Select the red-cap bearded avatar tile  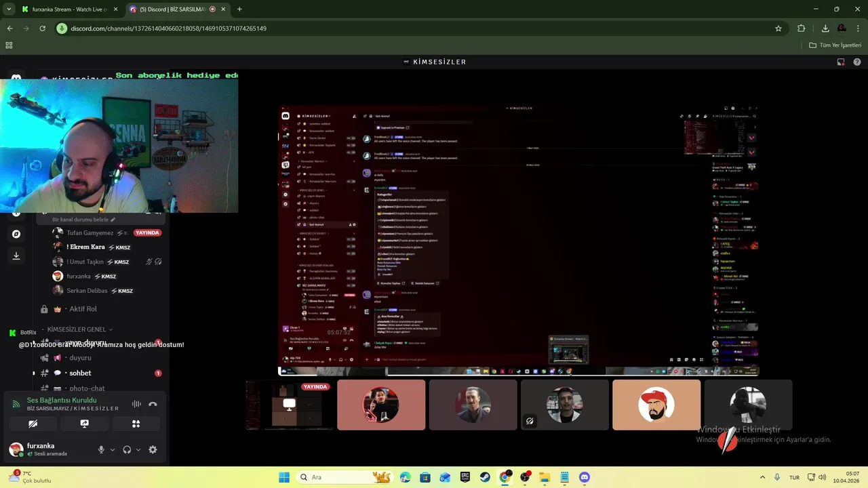tap(656, 405)
